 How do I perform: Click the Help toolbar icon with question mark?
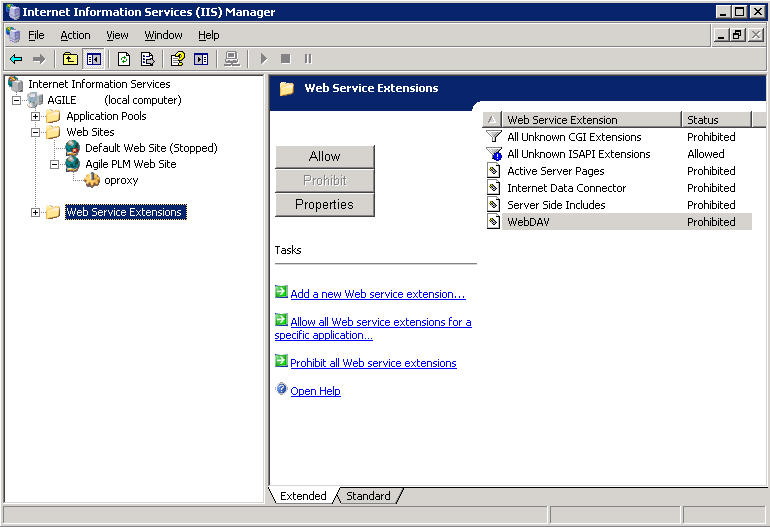(178, 59)
